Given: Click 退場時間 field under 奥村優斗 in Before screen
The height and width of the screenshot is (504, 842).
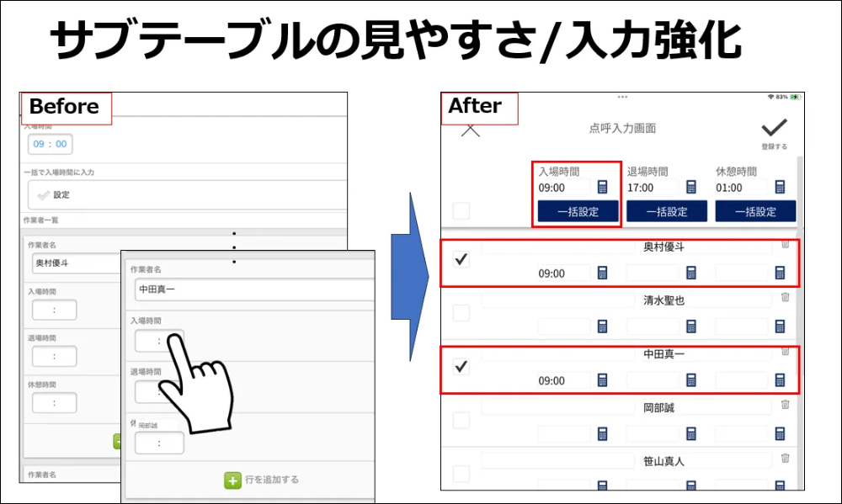Looking at the screenshot, I should point(54,357).
